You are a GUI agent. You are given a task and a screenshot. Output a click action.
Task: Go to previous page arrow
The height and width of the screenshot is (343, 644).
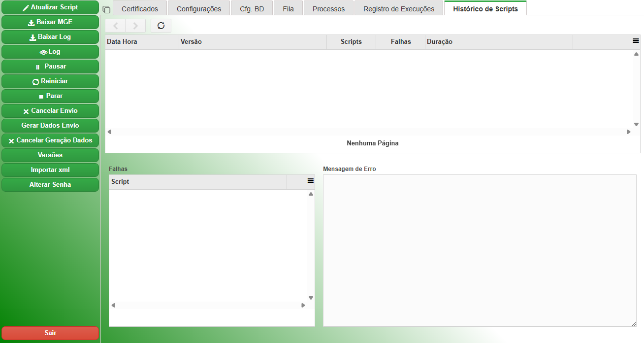(115, 26)
